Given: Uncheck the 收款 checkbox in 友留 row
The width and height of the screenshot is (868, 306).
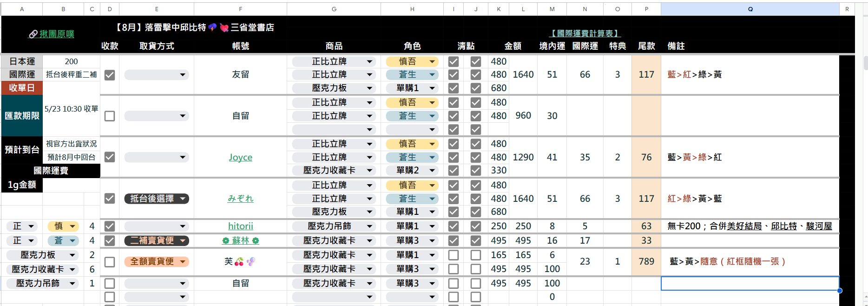Looking at the screenshot, I should pyautogui.click(x=110, y=75).
